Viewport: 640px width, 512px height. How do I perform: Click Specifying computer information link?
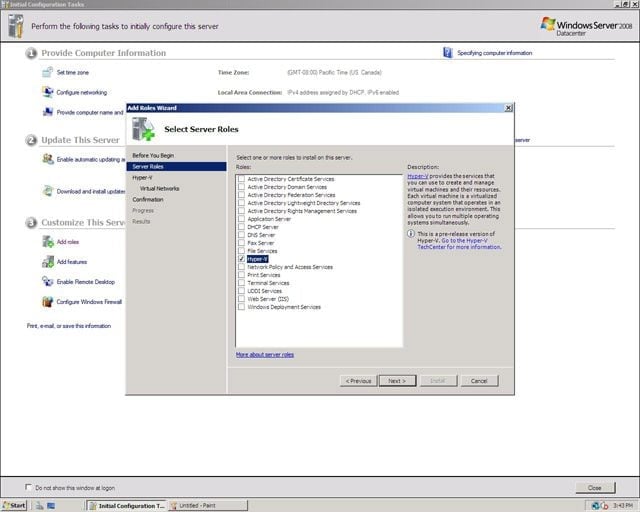click(x=494, y=53)
